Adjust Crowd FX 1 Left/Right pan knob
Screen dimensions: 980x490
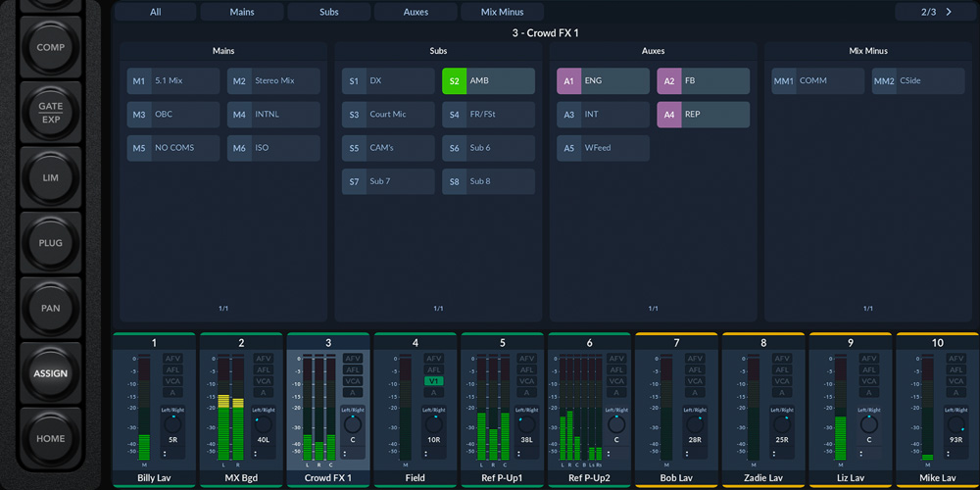pyautogui.click(x=353, y=425)
